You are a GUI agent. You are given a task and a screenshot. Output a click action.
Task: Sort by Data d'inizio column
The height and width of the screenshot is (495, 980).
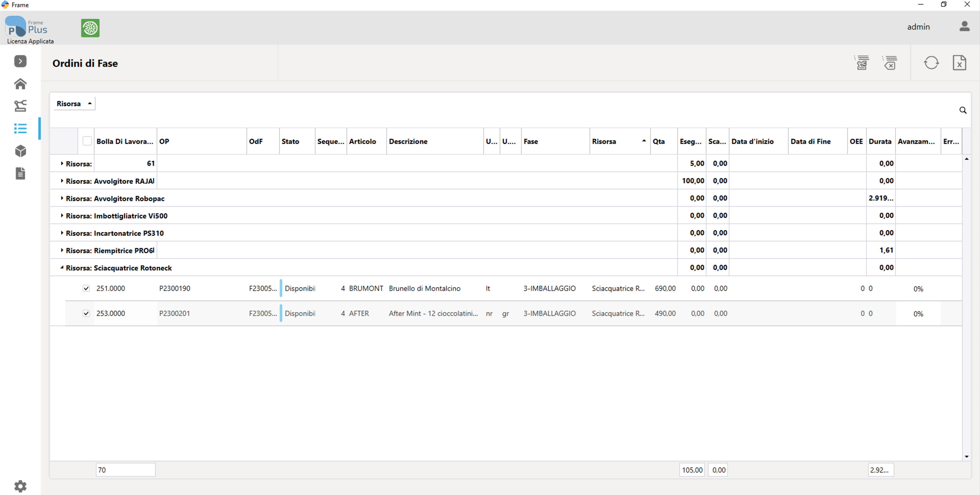point(758,141)
